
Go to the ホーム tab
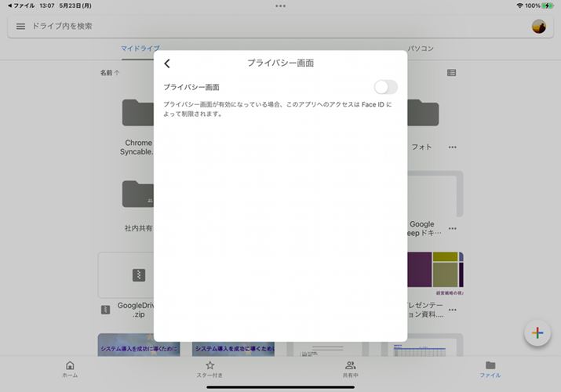[x=70, y=369]
